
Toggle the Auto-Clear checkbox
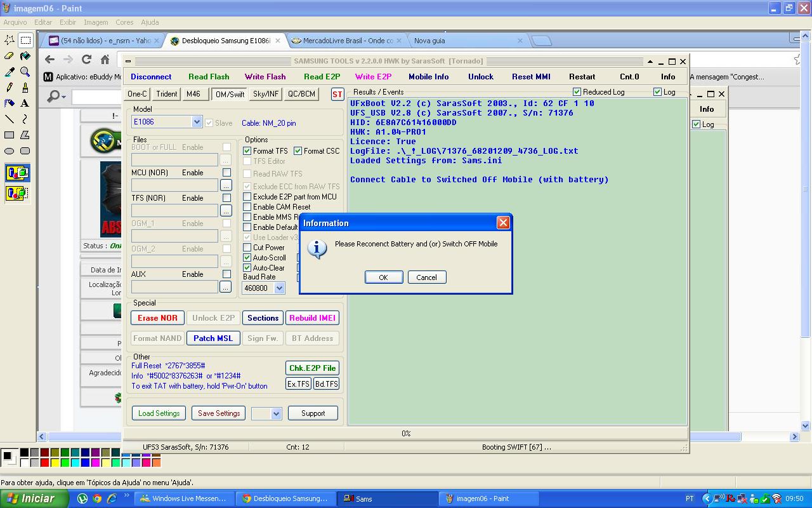pyautogui.click(x=247, y=268)
